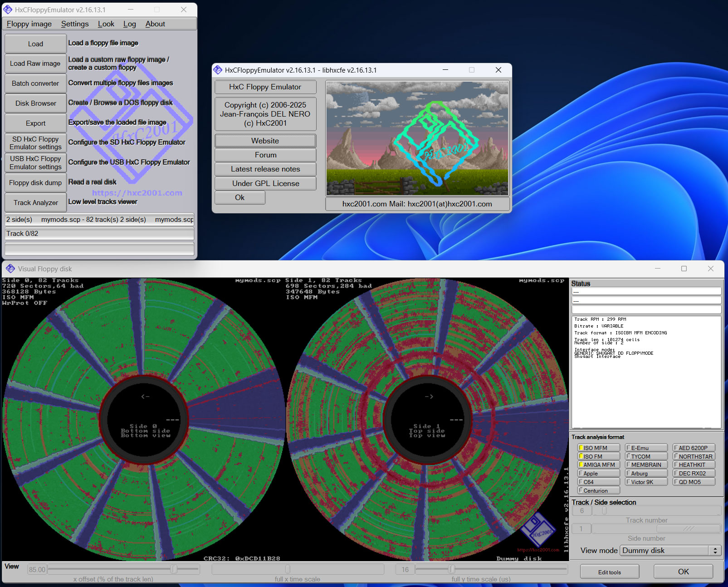Open SD HxC Floppy Emulator settings

tap(35, 143)
